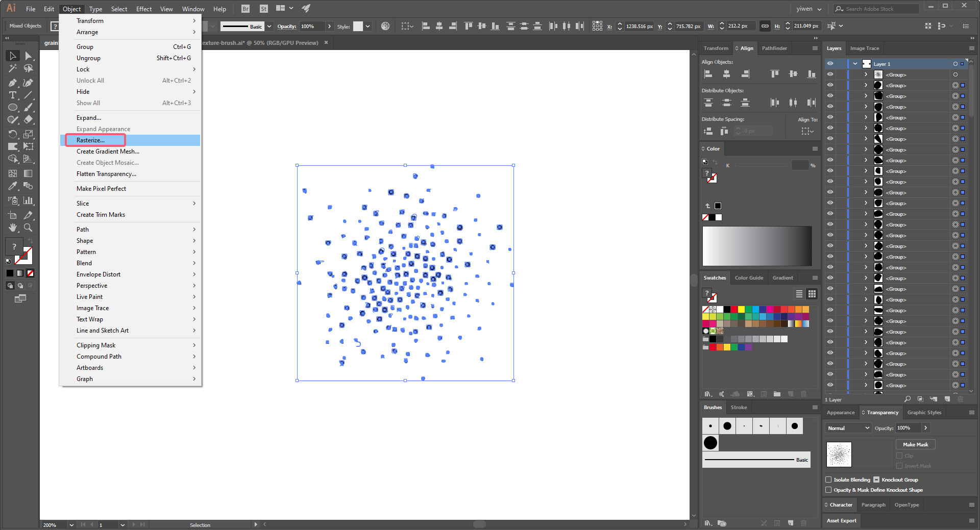Select the Pen tool
980x530 pixels.
pyautogui.click(x=13, y=83)
